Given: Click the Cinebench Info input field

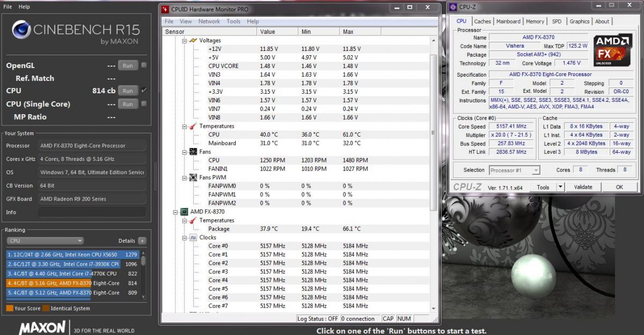Looking at the screenshot, I should pos(92,212).
